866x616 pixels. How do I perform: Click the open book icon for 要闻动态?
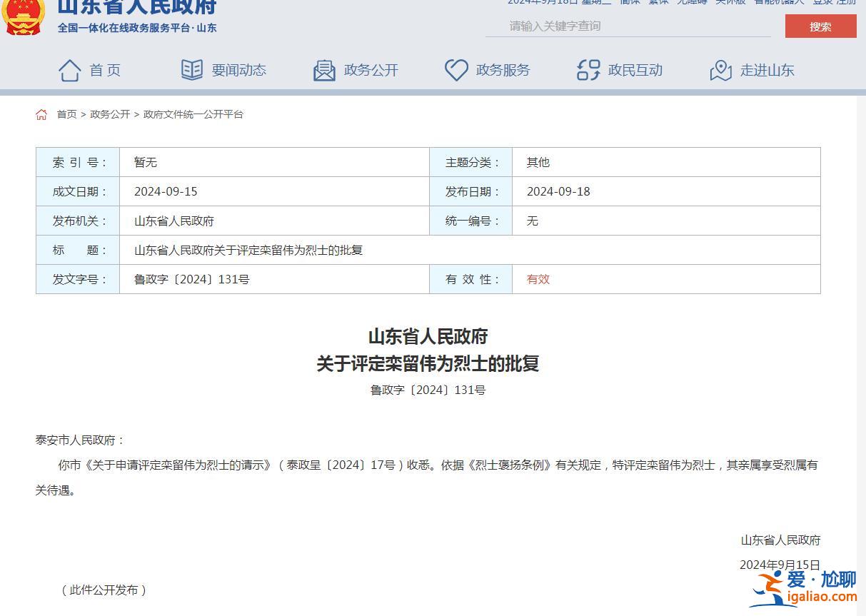[x=191, y=70]
